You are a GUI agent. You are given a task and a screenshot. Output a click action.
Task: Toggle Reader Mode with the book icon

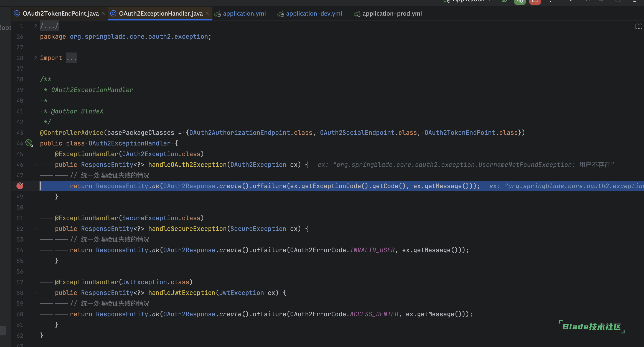(638, 26)
